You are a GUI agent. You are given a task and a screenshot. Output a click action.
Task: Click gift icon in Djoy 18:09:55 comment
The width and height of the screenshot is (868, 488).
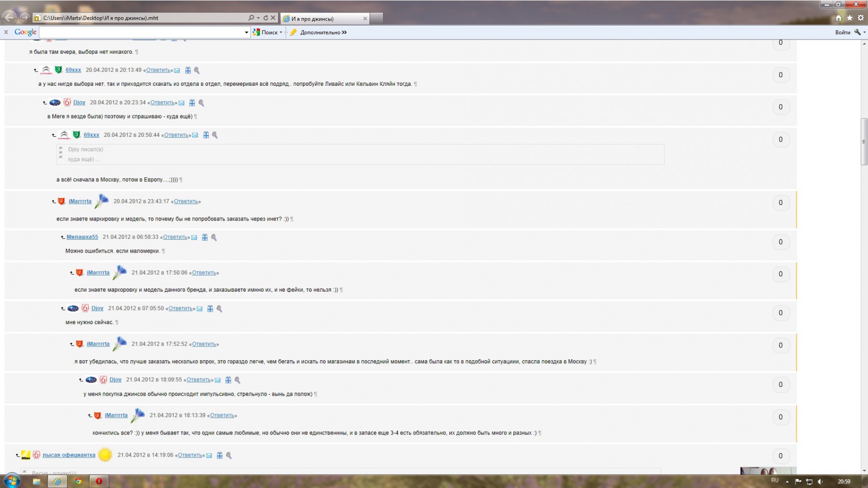228,380
